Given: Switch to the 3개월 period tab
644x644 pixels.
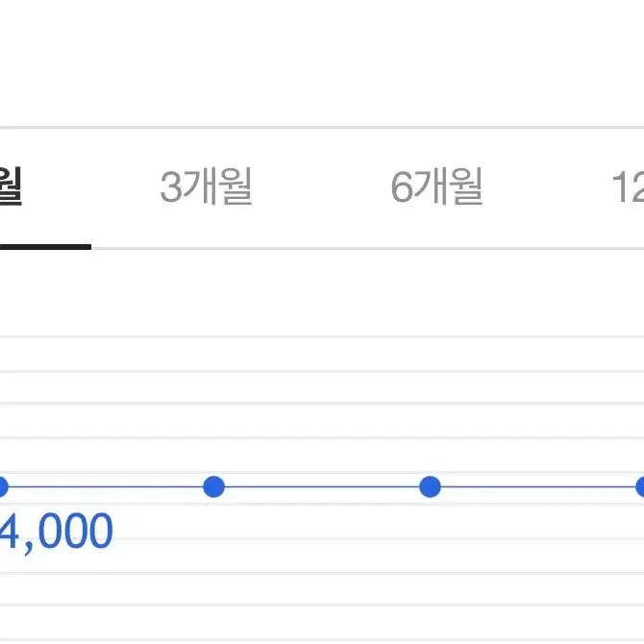Looking at the screenshot, I should [206, 186].
